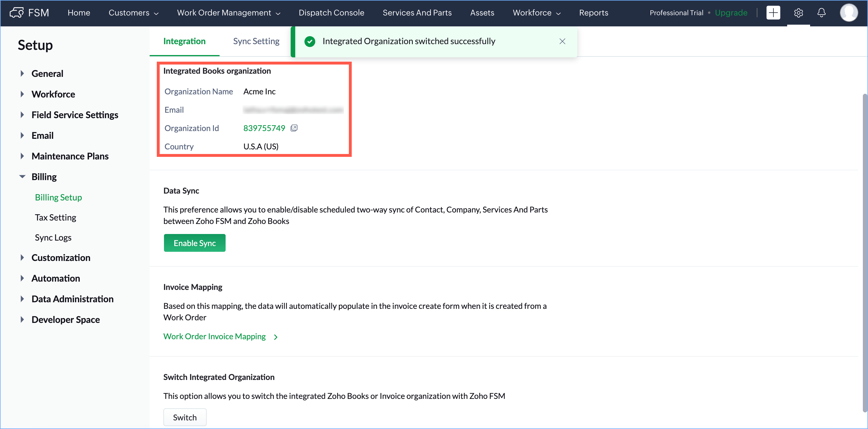This screenshot has height=429, width=868.
Task: Click arrow next to Work Order Invoice Mapping
Action: click(276, 337)
